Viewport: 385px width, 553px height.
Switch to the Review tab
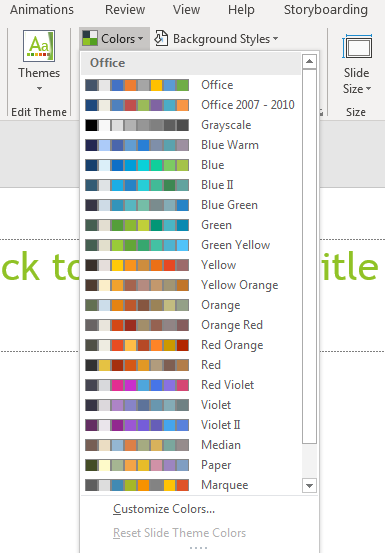[x=125, y=10]
